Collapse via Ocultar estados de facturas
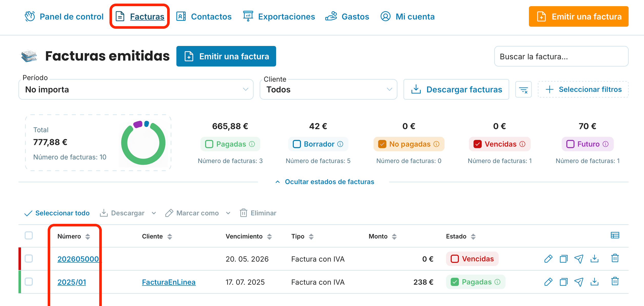The width and height of the screenshot is (644, 306). pos(325,182)
